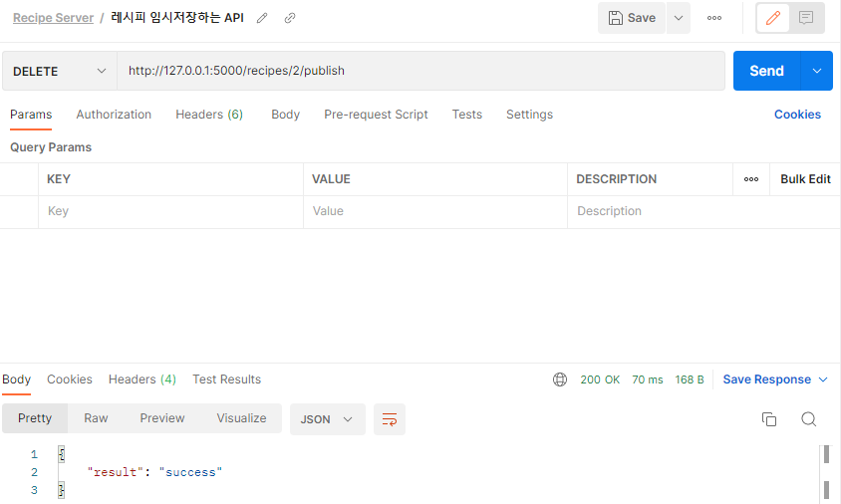Open the Test Results tab
Image resolution: width=841 pixels, height=504 pixels.
point(227,379)
